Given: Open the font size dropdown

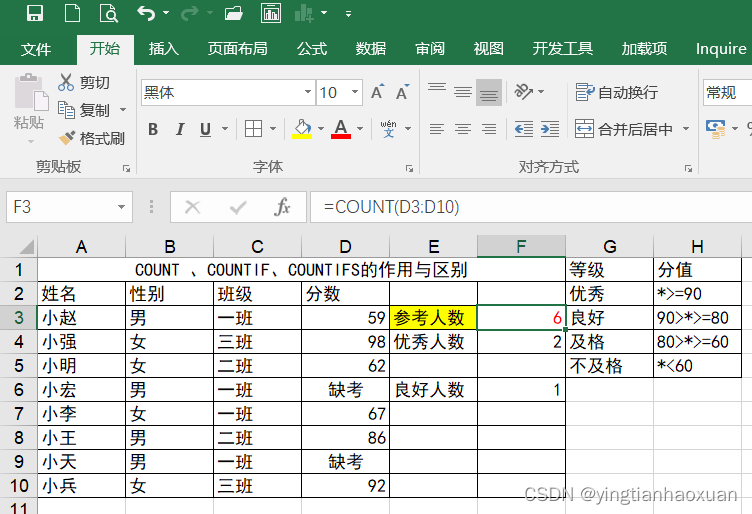Looking at the screenshot, I should click(x=355, y=92).
